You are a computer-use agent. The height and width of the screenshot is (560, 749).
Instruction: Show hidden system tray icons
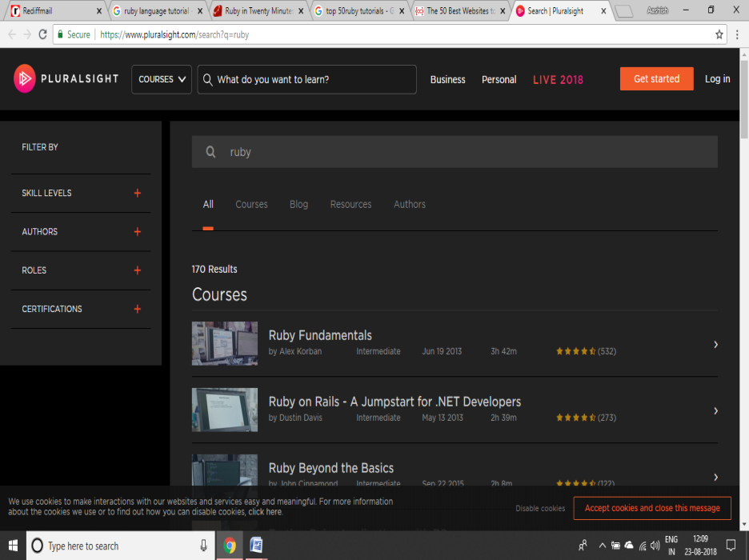pyautogui.click(x=603, y=546)
